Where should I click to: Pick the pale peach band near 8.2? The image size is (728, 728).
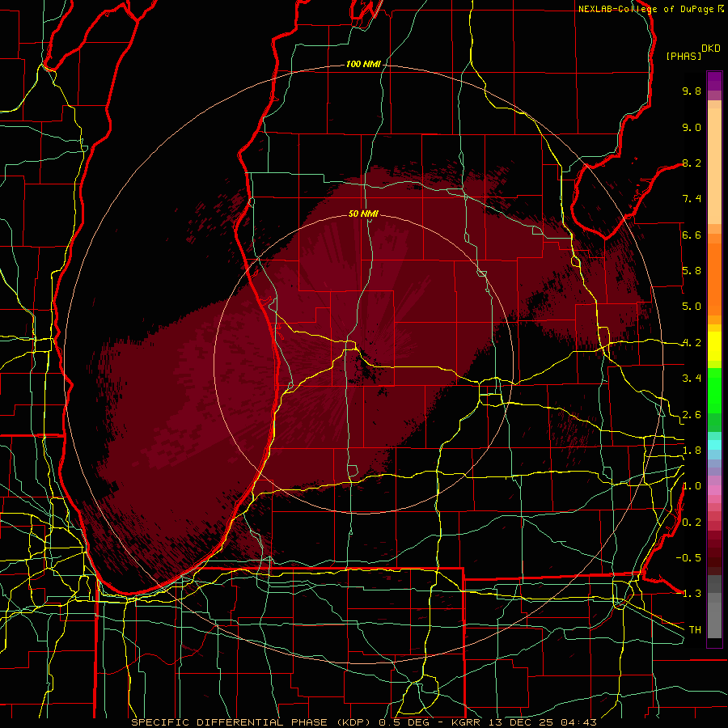click(714, 166)
